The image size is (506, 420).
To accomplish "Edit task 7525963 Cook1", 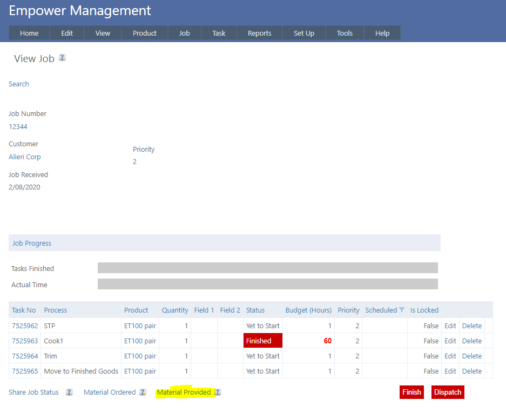I will (450, 341).
